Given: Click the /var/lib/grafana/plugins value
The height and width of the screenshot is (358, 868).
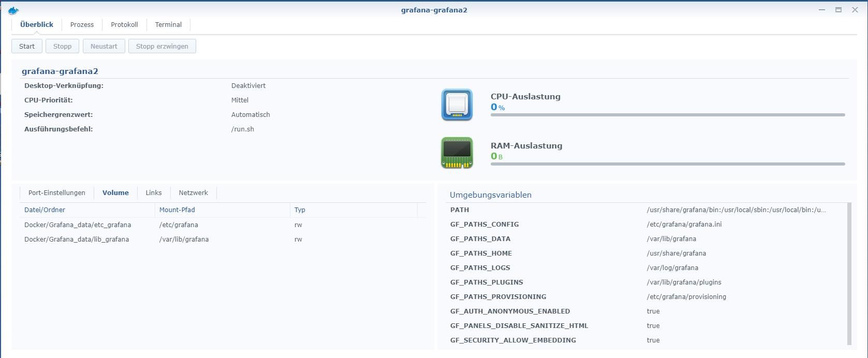Looking at the screenshot, I should pyautogui.click(x=684, y=282).
